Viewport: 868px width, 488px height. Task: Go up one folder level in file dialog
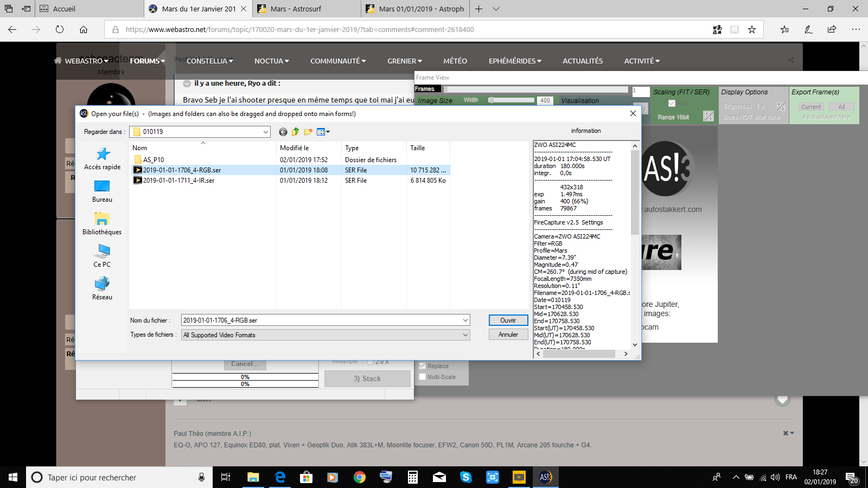point(296,132)
